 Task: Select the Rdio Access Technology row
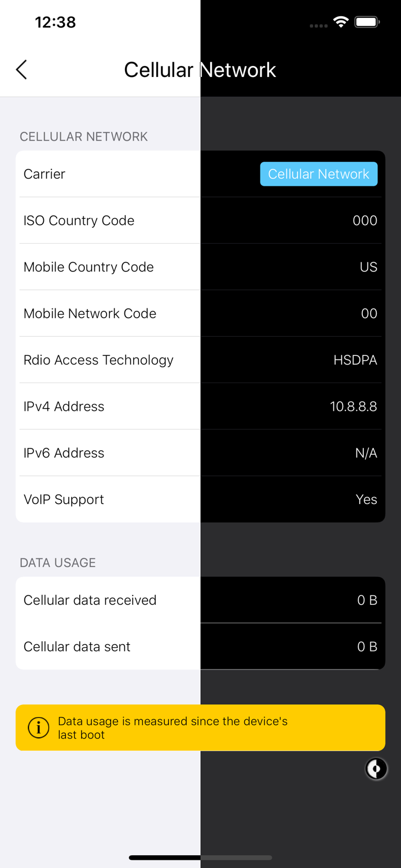point(200,360)
